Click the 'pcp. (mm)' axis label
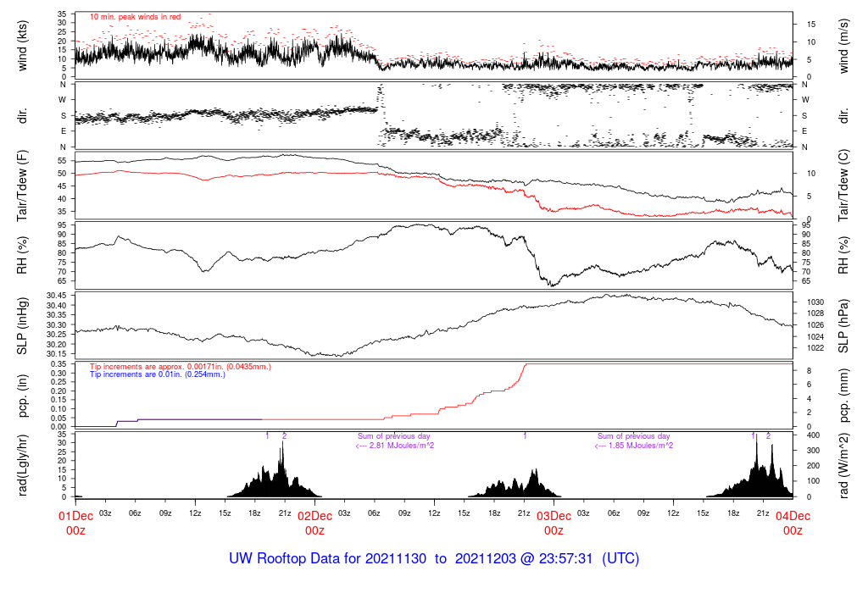 click(x=843, y=396)
